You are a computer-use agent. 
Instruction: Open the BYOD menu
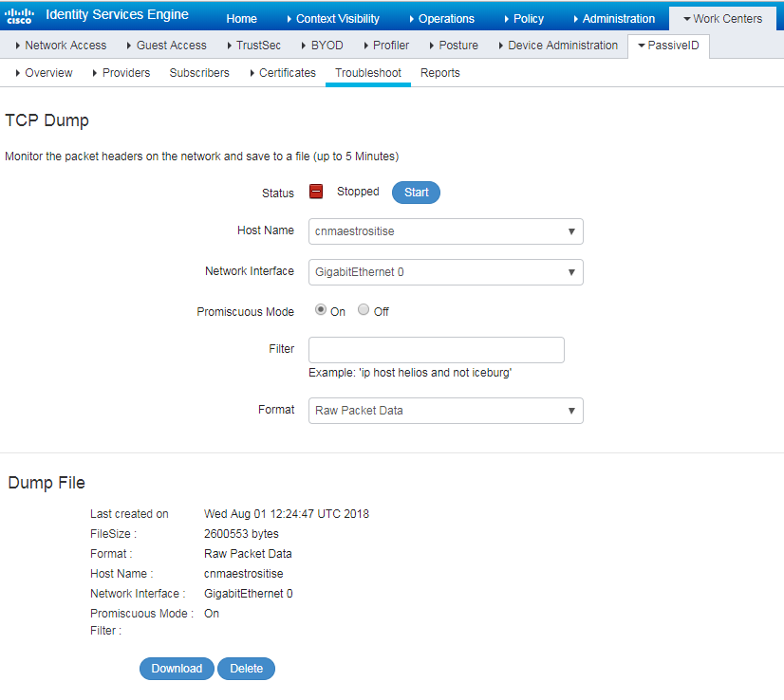[x=323, y=46]
